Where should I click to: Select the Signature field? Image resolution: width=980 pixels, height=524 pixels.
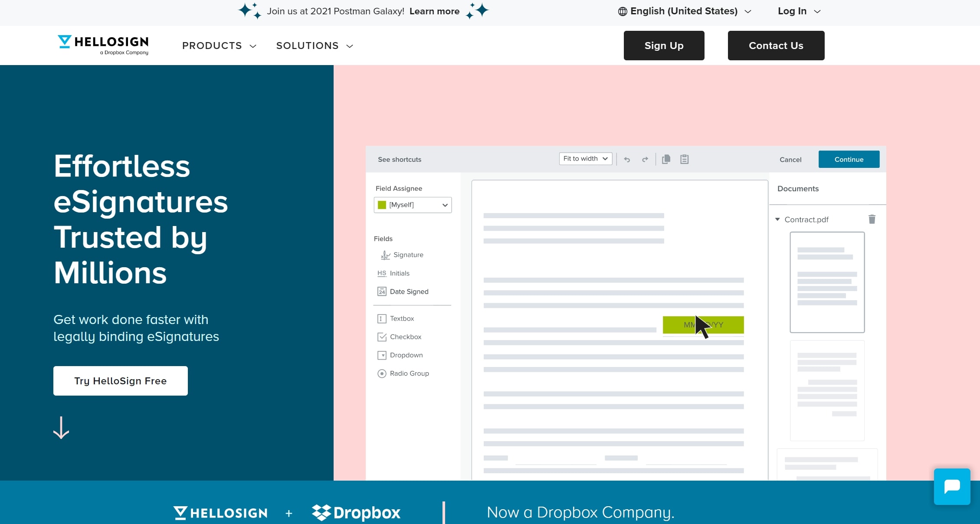pyautogui.click(x=402, y=255)
